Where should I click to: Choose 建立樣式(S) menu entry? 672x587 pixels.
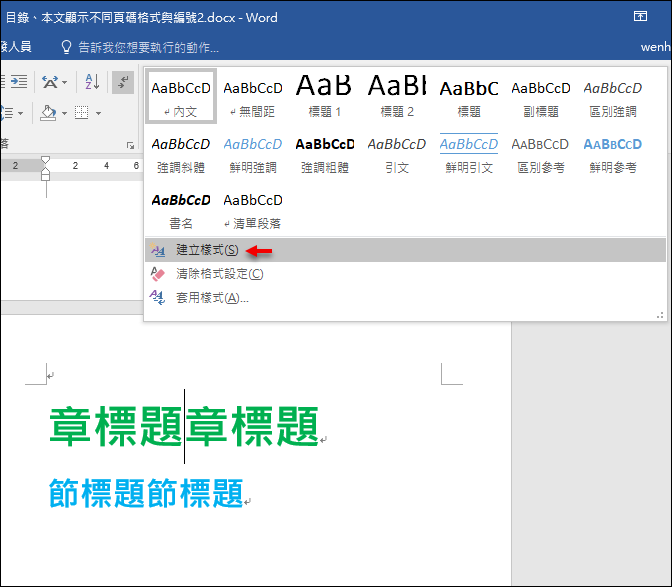click(x=405, y=250)
